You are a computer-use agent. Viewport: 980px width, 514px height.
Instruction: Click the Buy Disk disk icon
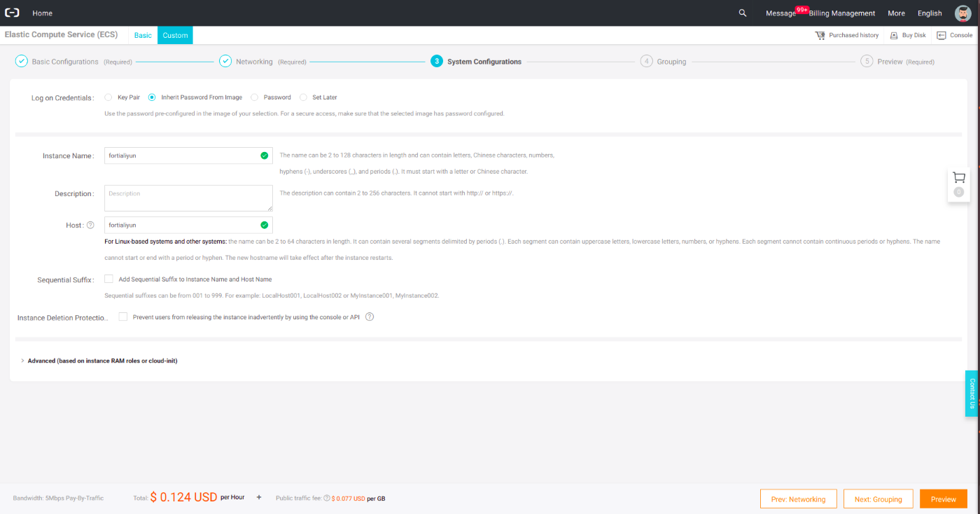[893, 35]
